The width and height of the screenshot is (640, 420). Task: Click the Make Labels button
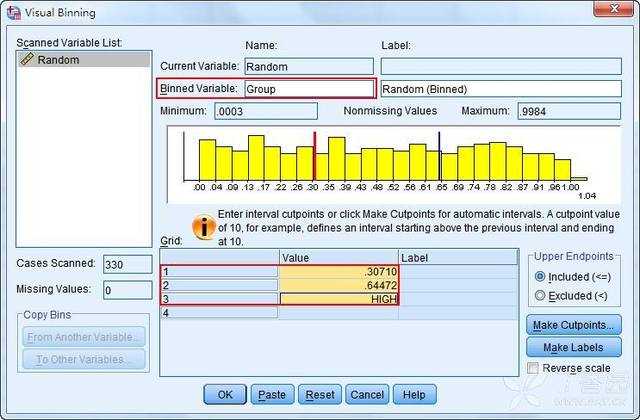coord(574,347)
